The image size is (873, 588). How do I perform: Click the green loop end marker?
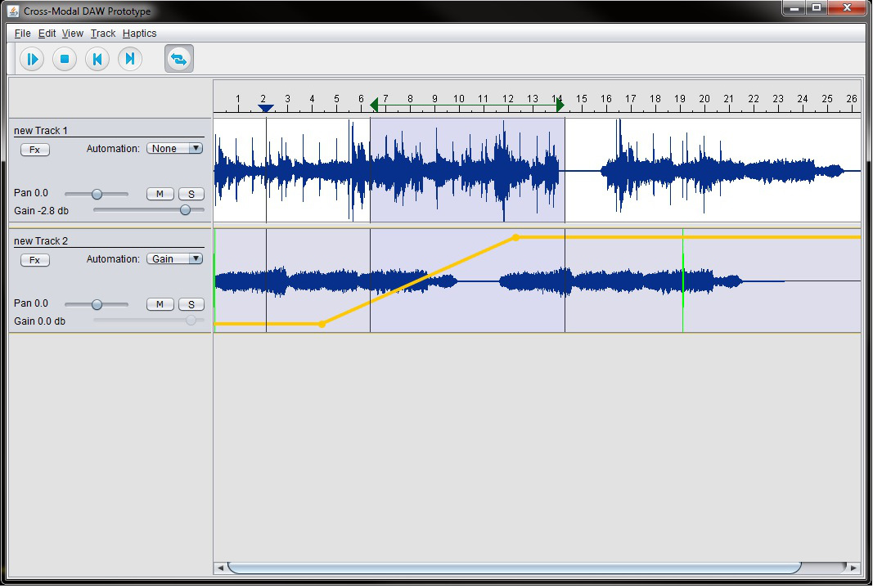pos(560,105)
